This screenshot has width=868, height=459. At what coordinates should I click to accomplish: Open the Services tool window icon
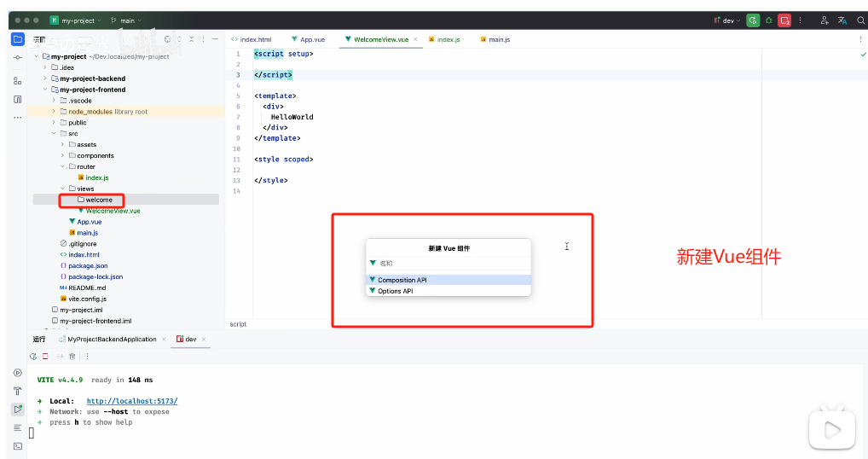pos(18,373)
